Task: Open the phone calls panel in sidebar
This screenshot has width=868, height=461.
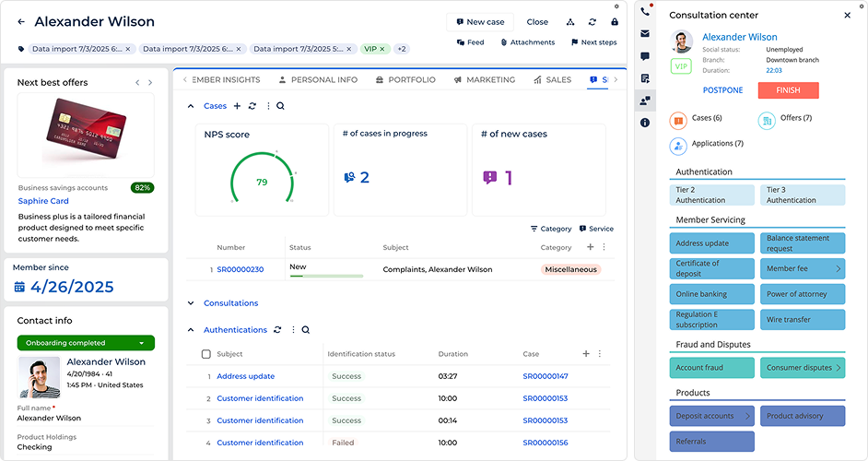Action: coord(645,12)
